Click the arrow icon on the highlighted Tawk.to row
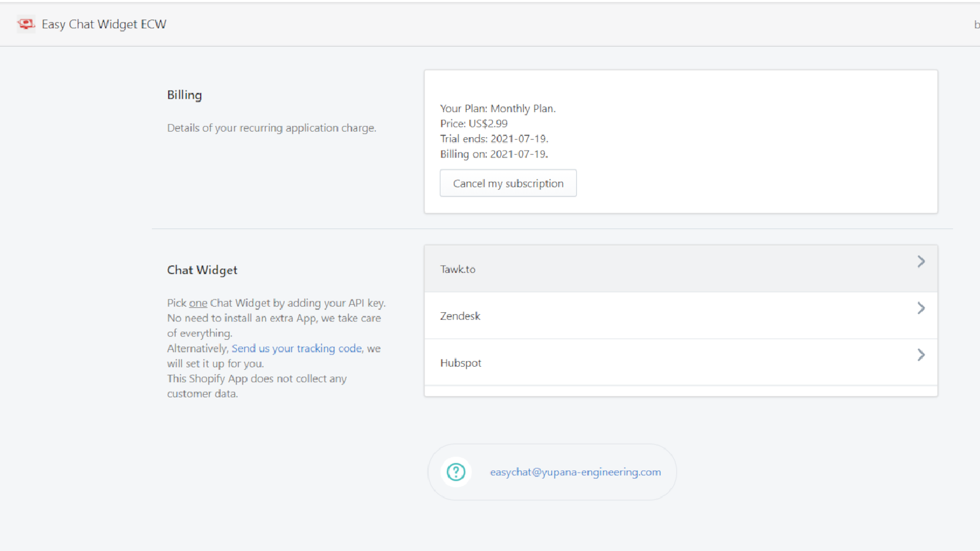 coord(921,261)
